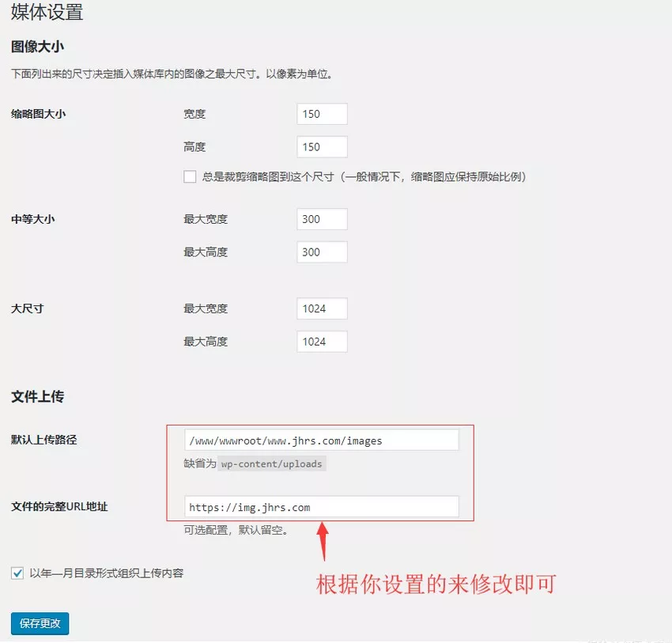Viewport: 672px width, 643px height.
Task: Select the 中等大小 最大宽度 field
Action: click(321, 219)
